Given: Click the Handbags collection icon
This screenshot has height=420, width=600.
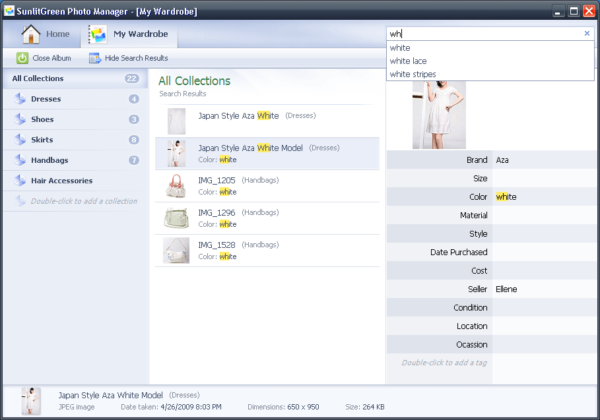Looking at the screenshot, I should point(20,160).
